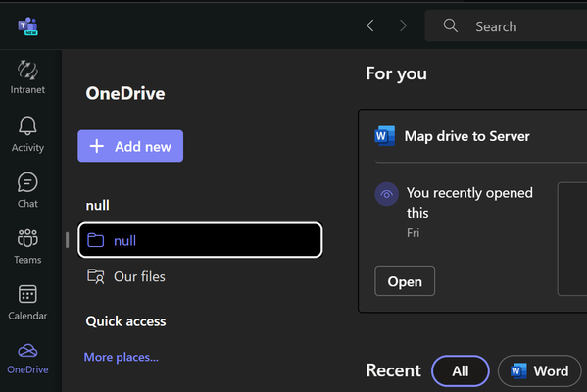Click the Word icon beside Map drive
This screenshot has width=587, height=392.
click(x=385, y=136)
